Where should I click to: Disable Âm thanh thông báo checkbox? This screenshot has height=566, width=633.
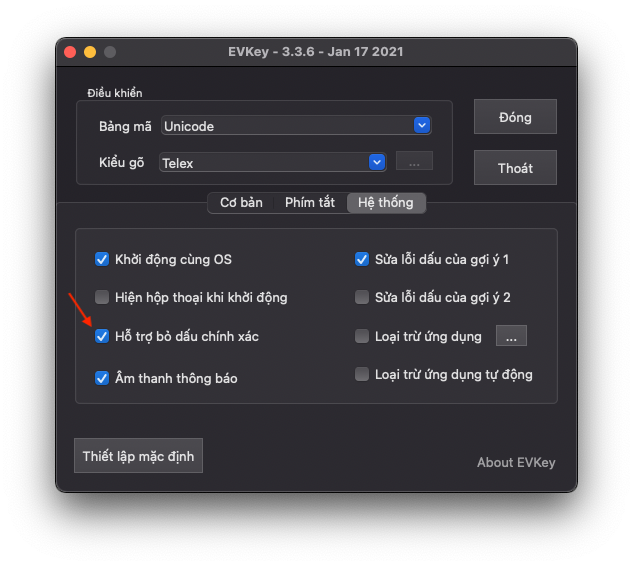click(102, 378)
